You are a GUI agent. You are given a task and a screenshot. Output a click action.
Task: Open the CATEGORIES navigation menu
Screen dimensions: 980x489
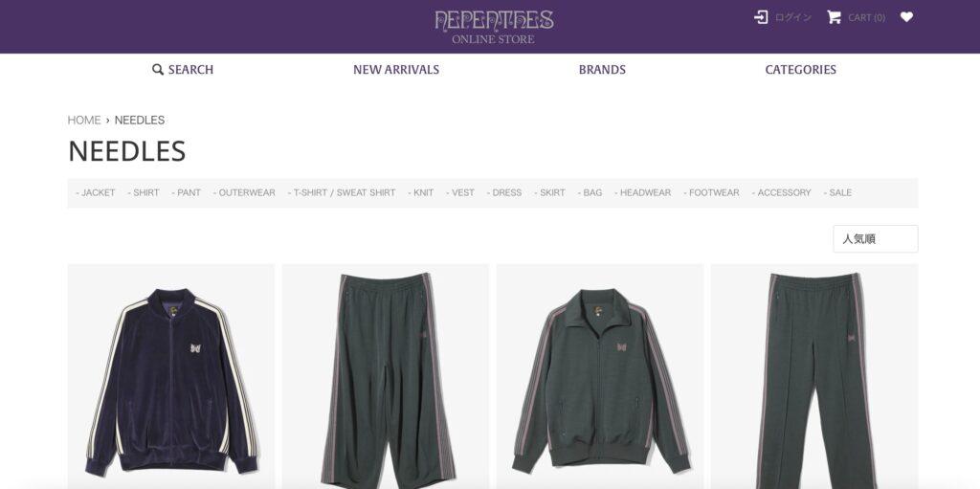click(x=801, y=70)
